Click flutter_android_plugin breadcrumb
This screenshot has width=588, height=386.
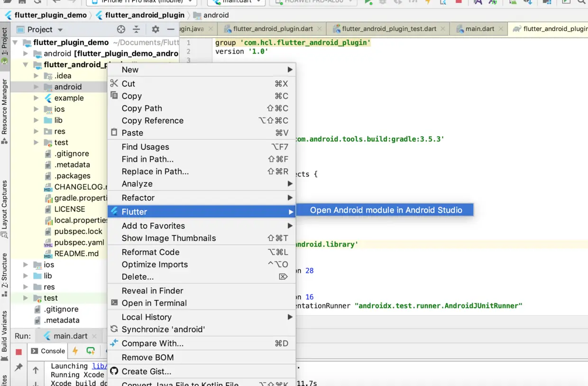[x=139, y=15]
